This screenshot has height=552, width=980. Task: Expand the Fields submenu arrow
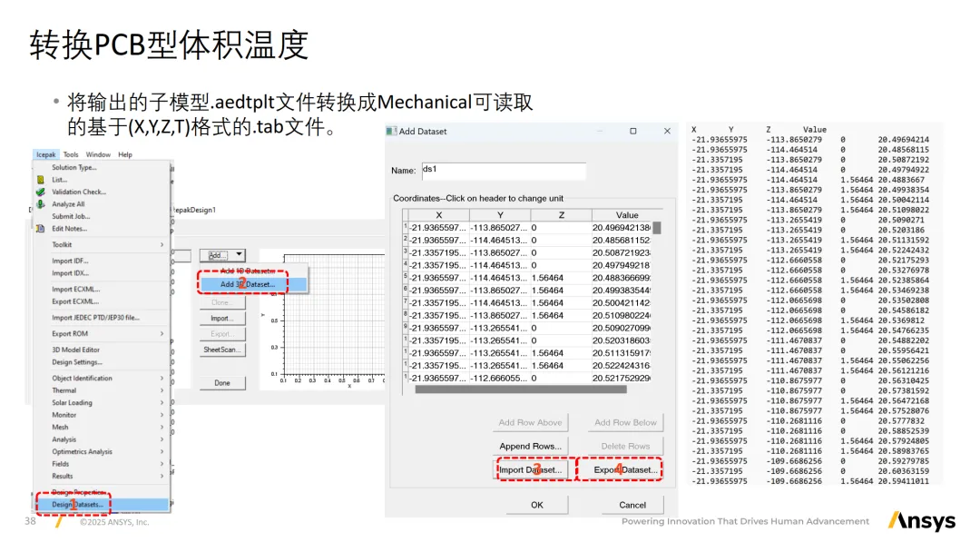pos(162,464)
